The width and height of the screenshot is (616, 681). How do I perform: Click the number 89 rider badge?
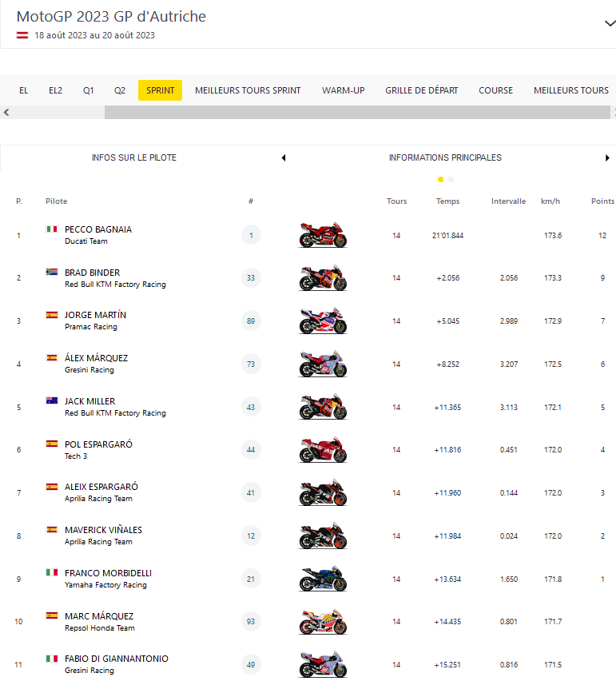click(251, 321)
